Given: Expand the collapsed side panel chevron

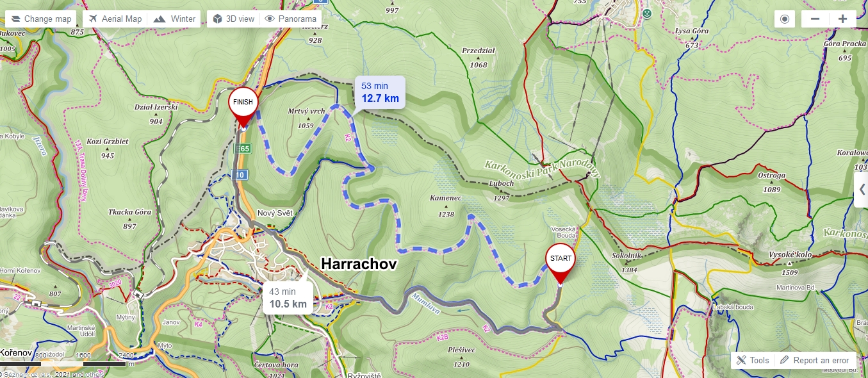Looking at the screenshot, I should point(862,190).
